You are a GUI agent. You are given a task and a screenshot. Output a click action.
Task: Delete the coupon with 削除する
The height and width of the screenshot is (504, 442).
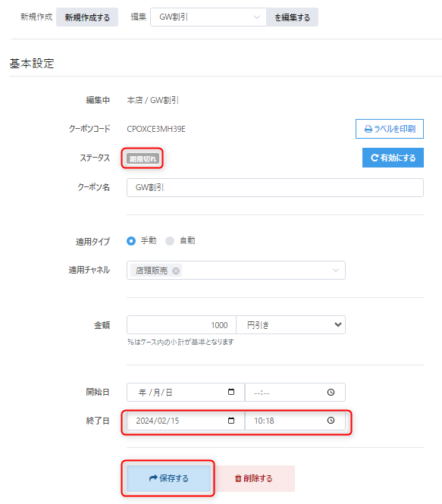pyautogui.click(x=253, y=478)
